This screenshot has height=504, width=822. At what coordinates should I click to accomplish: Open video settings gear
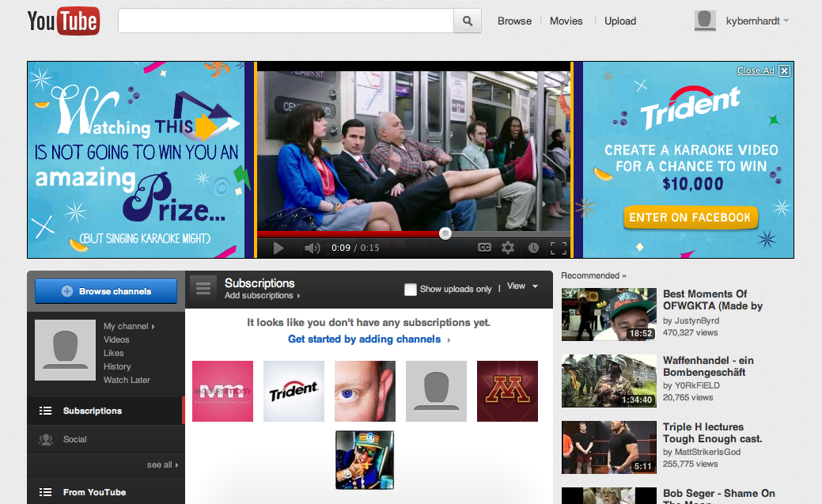(x=507, y=248)
